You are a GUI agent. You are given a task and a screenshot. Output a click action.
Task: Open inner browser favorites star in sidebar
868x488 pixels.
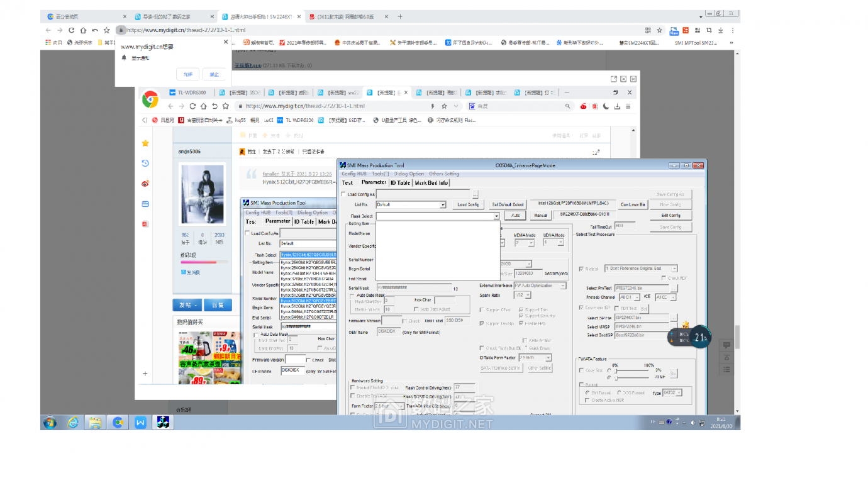tap(145, 143)
